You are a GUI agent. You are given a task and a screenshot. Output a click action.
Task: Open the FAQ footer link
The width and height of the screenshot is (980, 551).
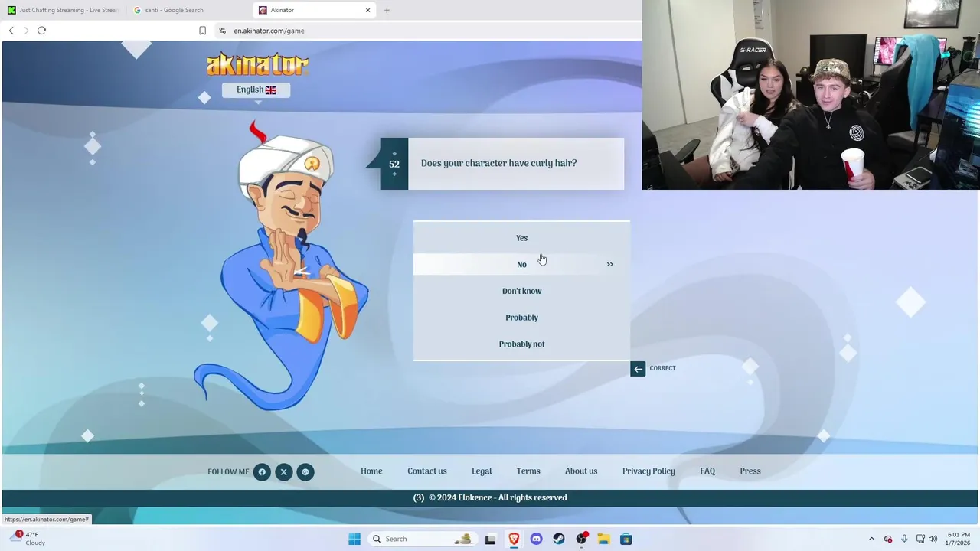pos(707,471)
